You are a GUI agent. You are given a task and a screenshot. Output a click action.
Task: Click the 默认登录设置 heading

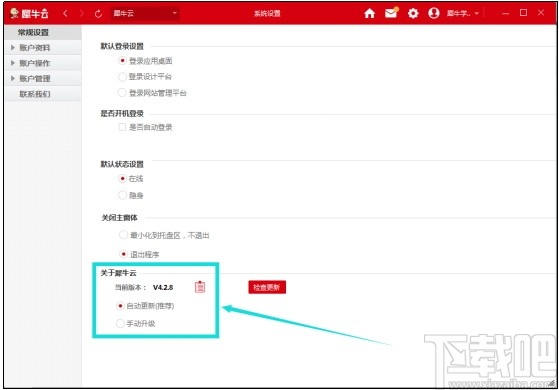pos(122,46)
